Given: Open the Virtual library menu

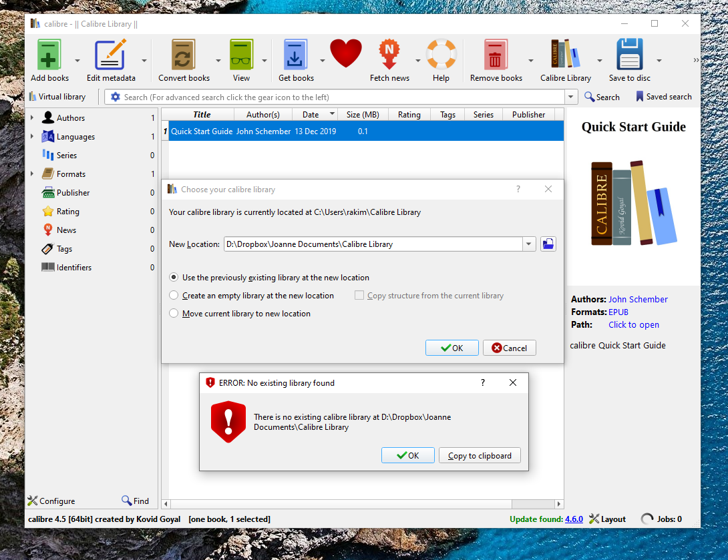Looking at the screenshot, I should pyautogui.click(x=57, y=97).
